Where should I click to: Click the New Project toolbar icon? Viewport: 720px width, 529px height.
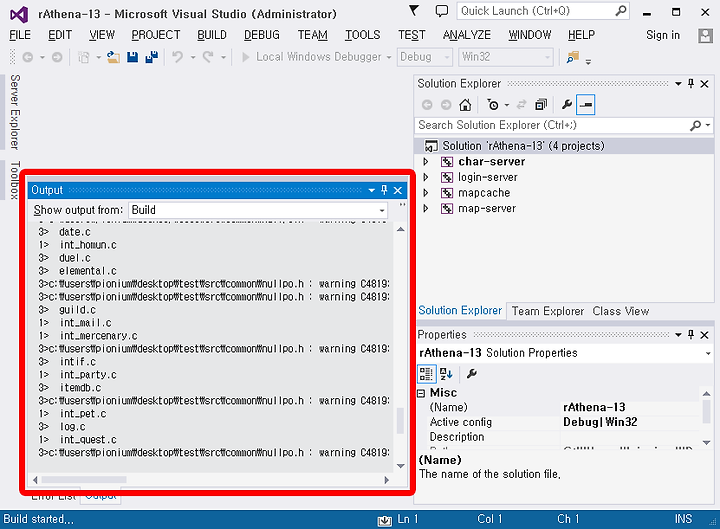[x=84, y=57]
